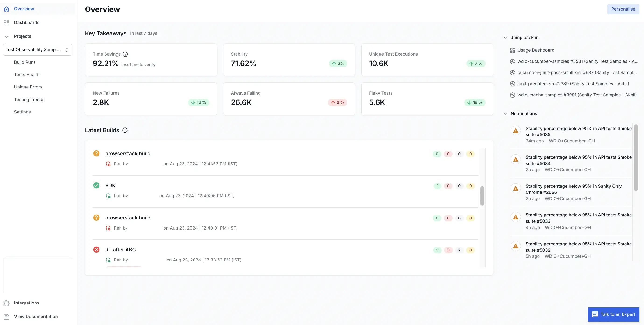Click the Overview home icon

coord(7,9)
